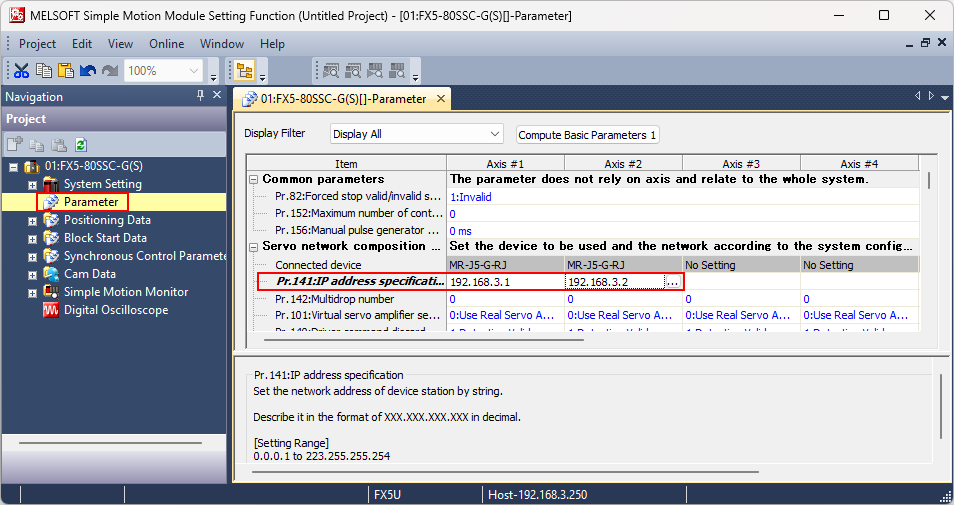Expand the Positioning Data tree node
The image size is (954, 505).
click(32, 221)
